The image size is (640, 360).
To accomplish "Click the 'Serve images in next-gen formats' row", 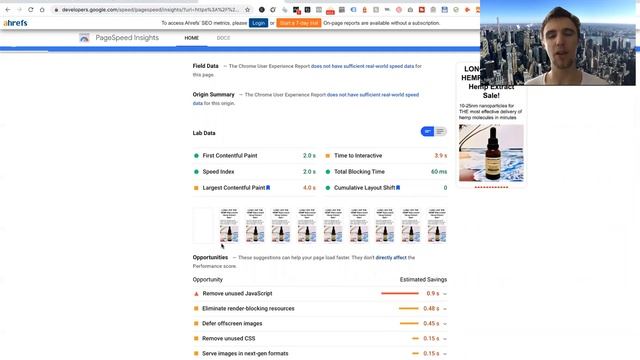I will pos(320,353).
